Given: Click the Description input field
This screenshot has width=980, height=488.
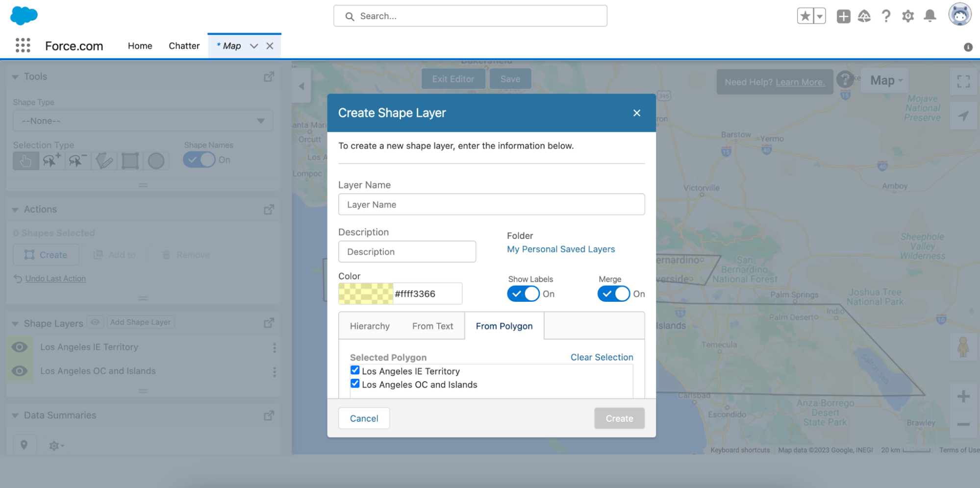Looking at the screenshot, I should [407, 251].
